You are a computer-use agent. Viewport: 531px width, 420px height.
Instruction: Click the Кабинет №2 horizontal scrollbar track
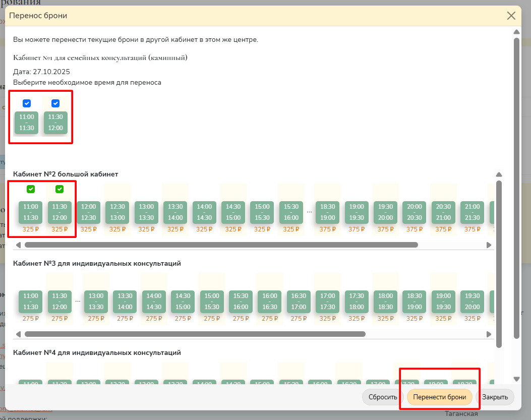[x=454, y=245]
